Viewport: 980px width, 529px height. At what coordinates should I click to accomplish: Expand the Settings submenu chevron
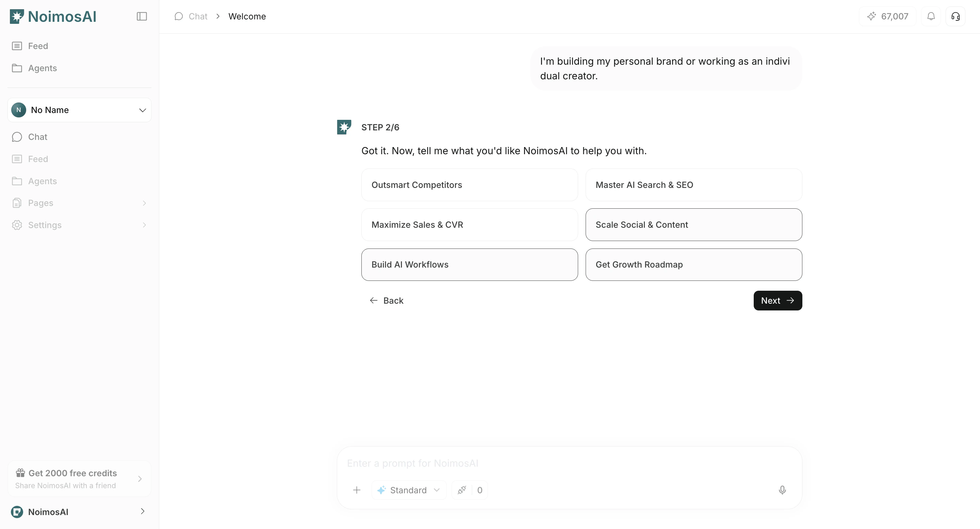[144, 225]
